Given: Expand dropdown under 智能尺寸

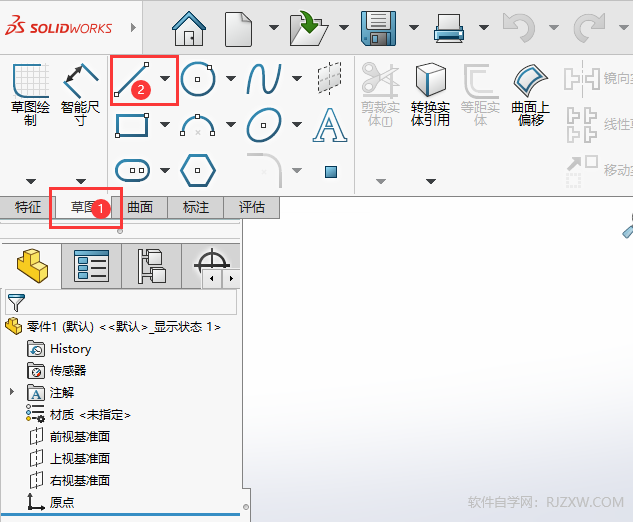Looking at the screenshot, I should (81, 181).
